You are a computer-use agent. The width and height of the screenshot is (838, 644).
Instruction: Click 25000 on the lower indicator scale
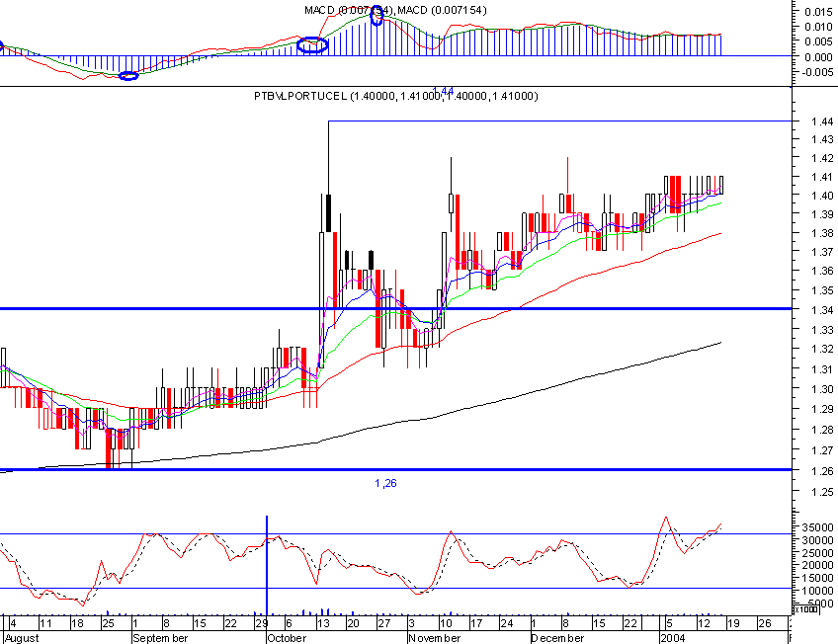click(x=817, y=553)
